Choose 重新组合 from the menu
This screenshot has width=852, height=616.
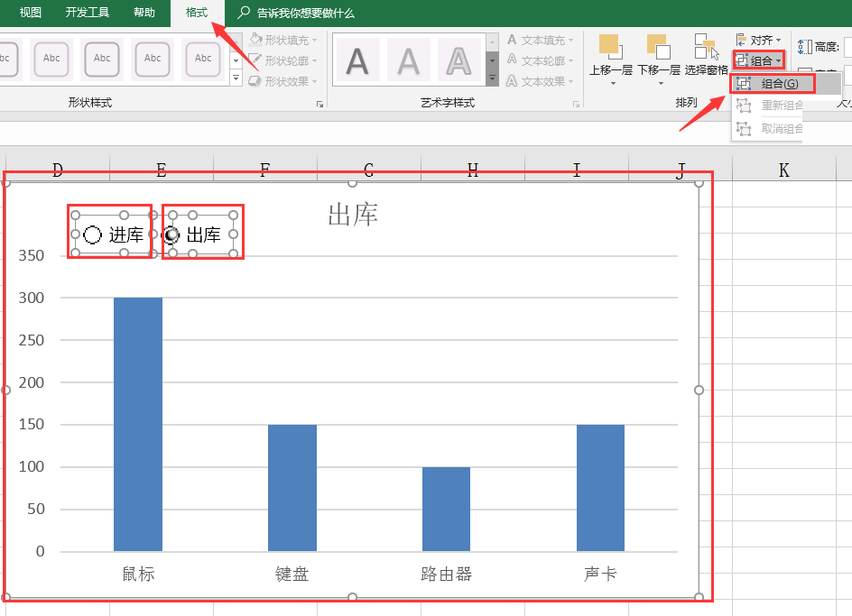coord(768,106)
